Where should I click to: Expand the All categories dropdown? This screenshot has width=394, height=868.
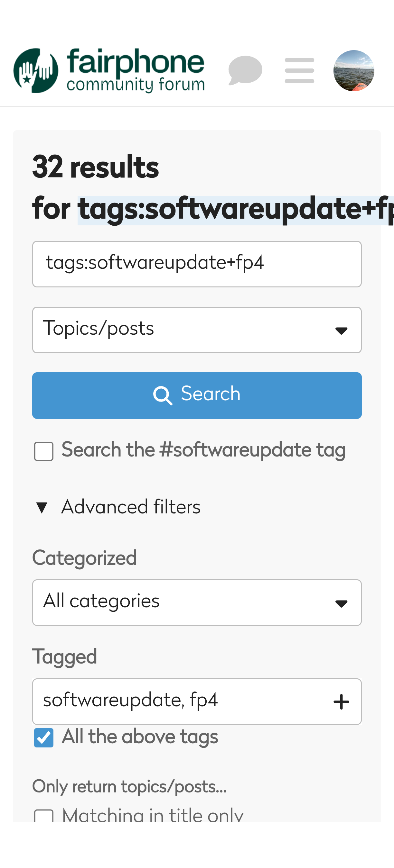coord(341,603)
